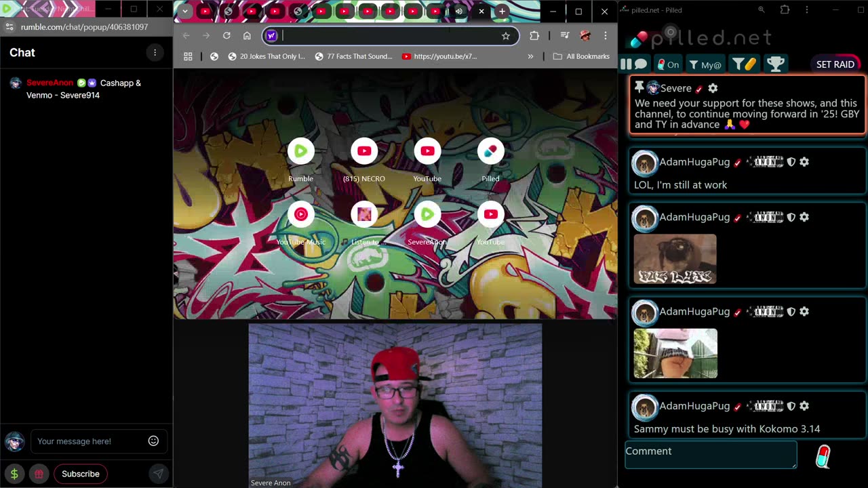
Task: Pause the Pilled chat feed
Action: click(x=625, y=64)
